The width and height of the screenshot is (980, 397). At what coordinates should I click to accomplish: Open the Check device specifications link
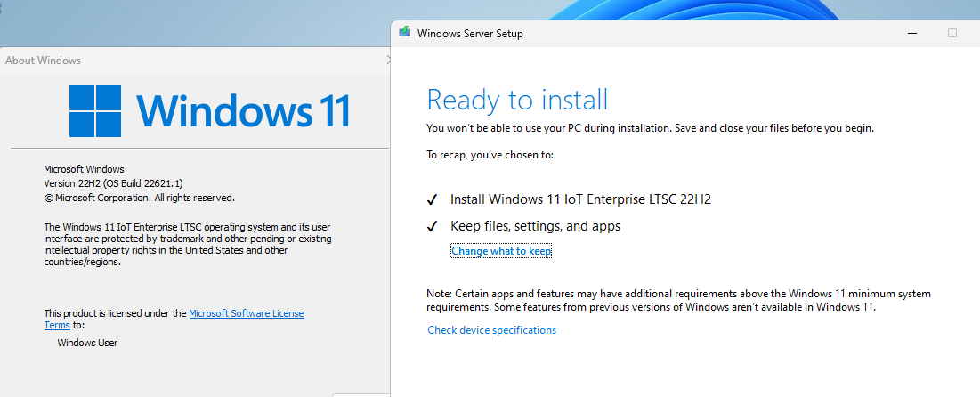(492, 329)
